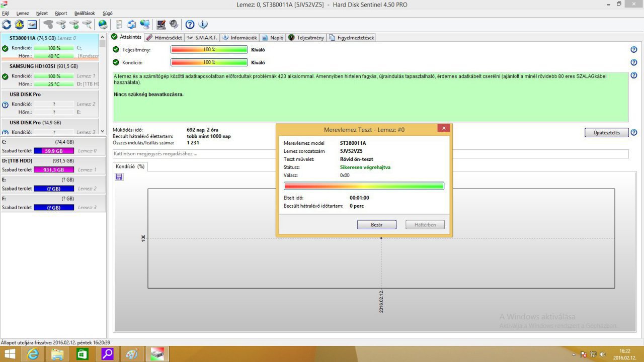Image resolution: width=644 pixels, height=362 pixels.
Task: Click disk list scrollbar up arrow
Action: 103,37
